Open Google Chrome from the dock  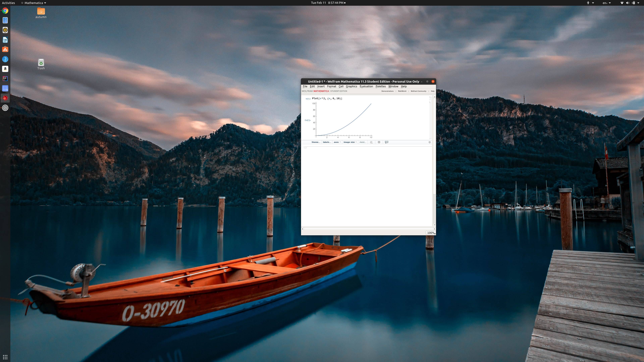(5, 11)
